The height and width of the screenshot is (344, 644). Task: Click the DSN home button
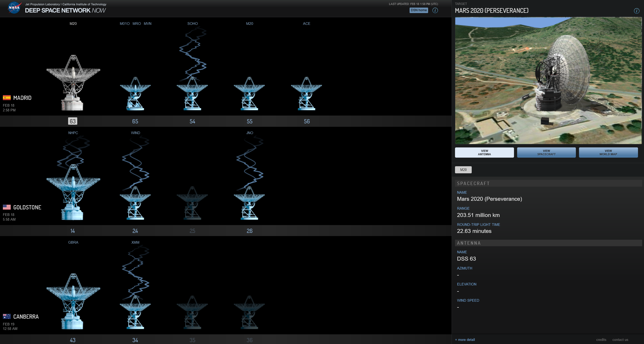[x=419, y=10]
